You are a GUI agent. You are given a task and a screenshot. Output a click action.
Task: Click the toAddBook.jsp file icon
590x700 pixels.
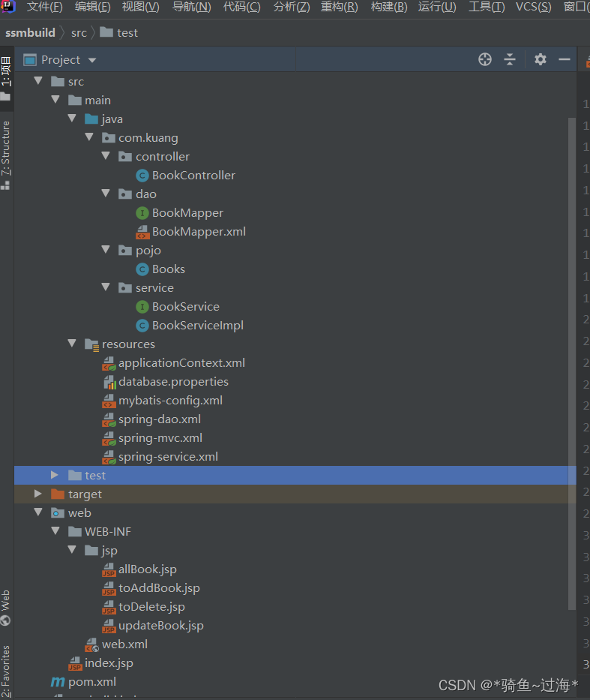[109, 588]
